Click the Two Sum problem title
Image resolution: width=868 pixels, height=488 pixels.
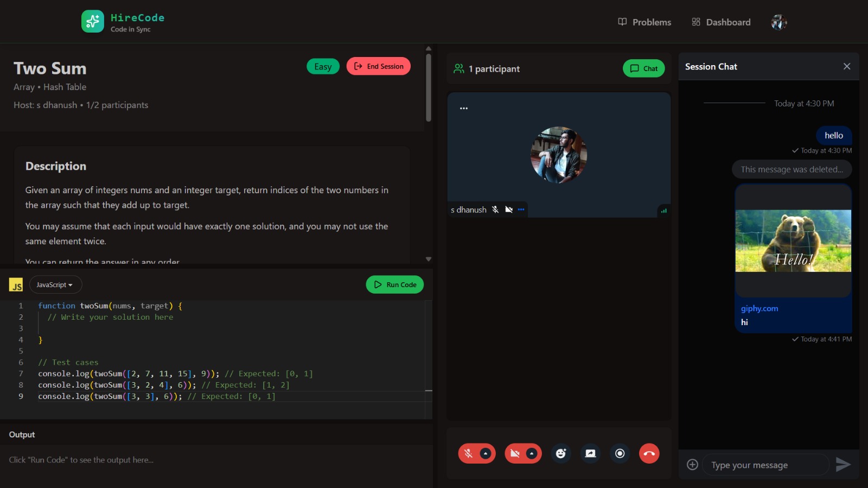[50, 68]
